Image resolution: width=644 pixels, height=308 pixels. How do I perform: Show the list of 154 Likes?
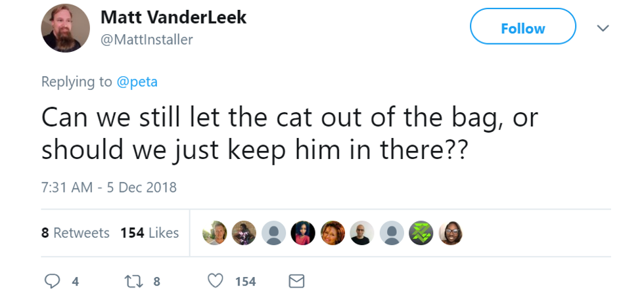149,232
